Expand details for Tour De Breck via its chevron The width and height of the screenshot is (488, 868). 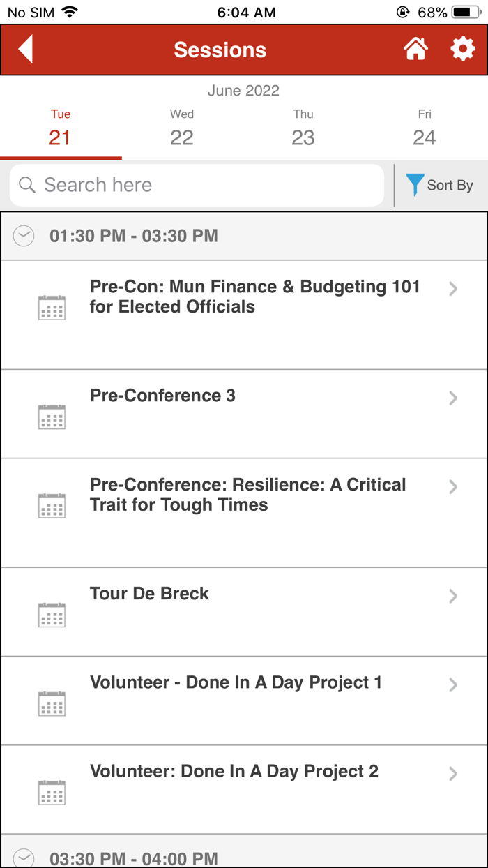(x=453, y=596)
